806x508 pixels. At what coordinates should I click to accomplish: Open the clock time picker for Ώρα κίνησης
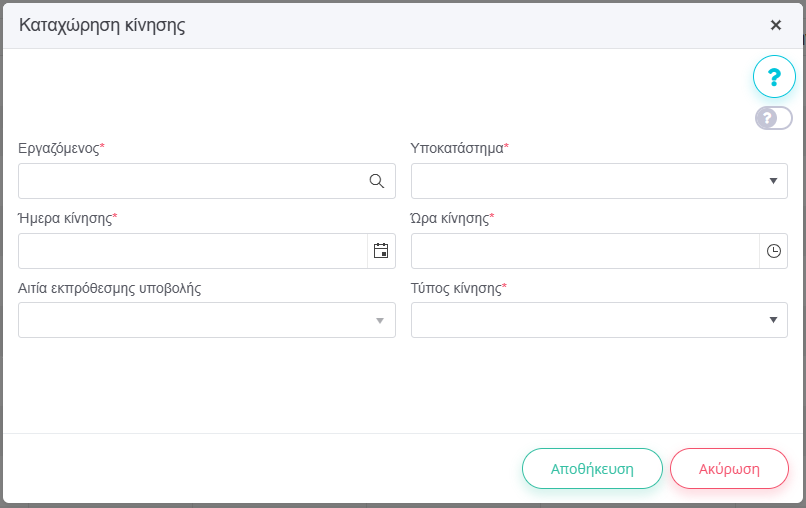pos(773,251)
